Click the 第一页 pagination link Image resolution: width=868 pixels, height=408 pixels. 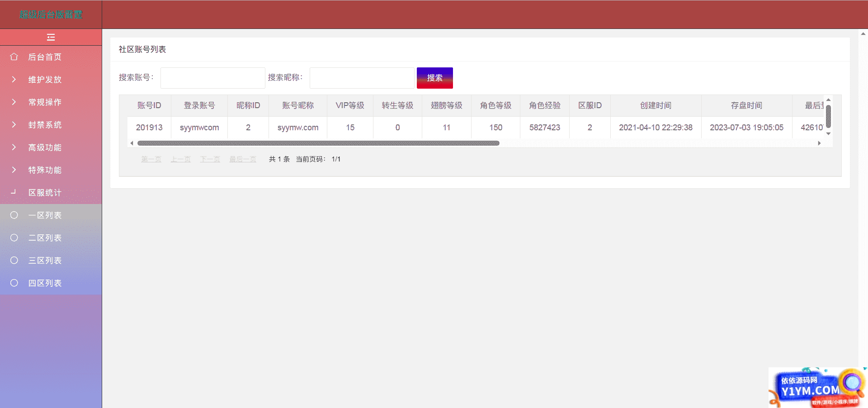pyautogui.click(x=151, y=159)
